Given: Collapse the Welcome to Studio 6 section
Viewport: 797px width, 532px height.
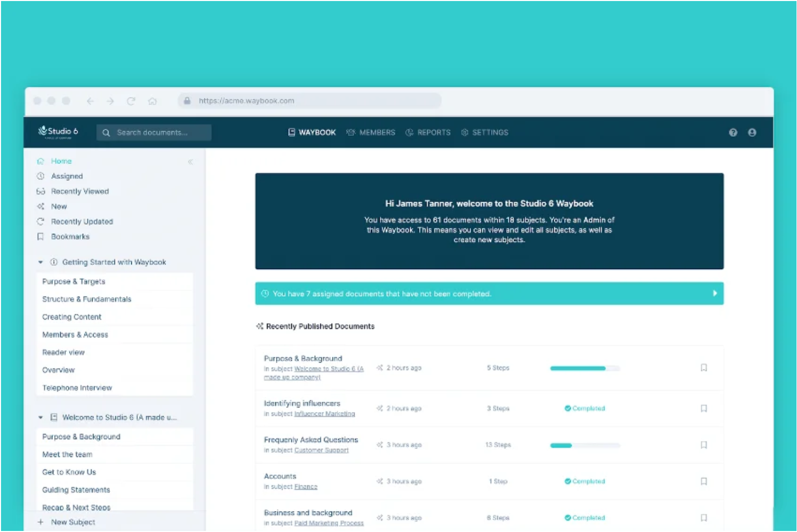Looking at the screenshot, I should click(41, 417).
